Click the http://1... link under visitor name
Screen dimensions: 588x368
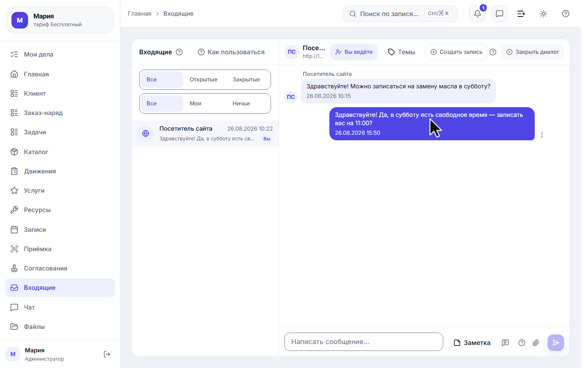pos(313,56)
